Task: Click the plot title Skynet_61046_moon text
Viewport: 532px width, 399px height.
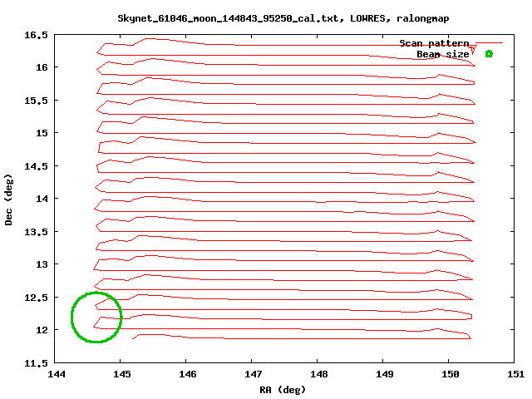Action: 283,18
